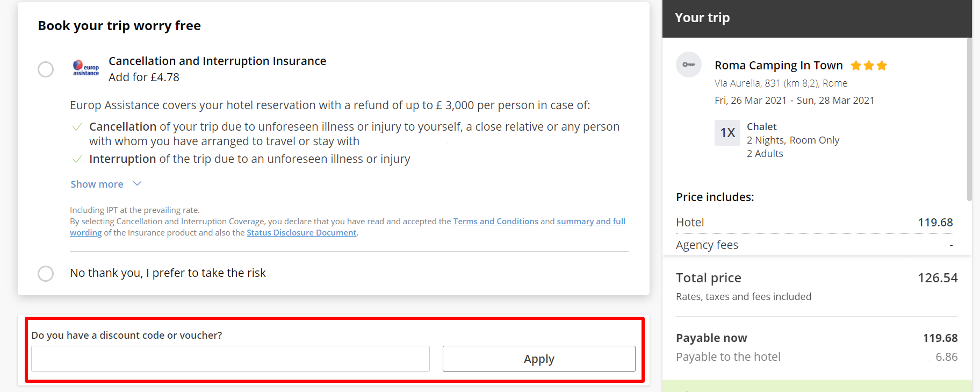Click the Via Aurelia hotel address

[781, 83]
